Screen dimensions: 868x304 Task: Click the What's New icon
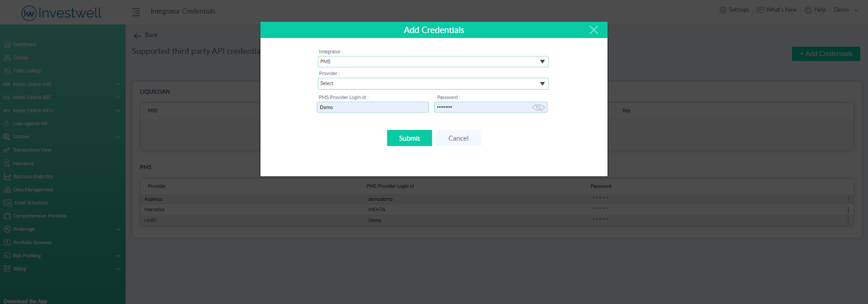click(x=761, y=10)
